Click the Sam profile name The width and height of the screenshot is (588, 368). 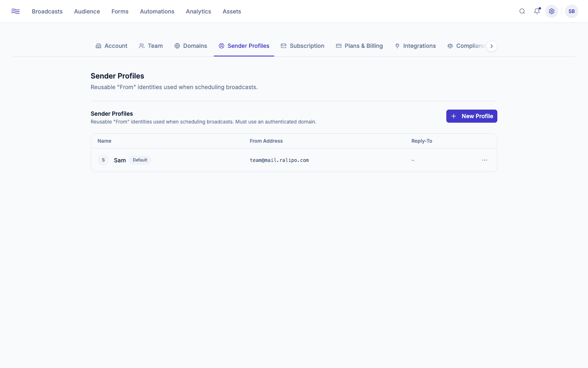(120, 160)
